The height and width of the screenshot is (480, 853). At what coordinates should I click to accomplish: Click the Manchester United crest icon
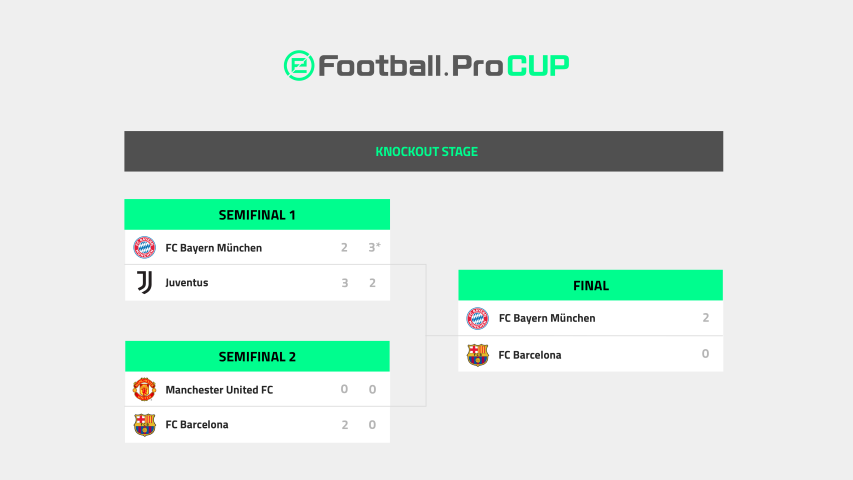145,389
